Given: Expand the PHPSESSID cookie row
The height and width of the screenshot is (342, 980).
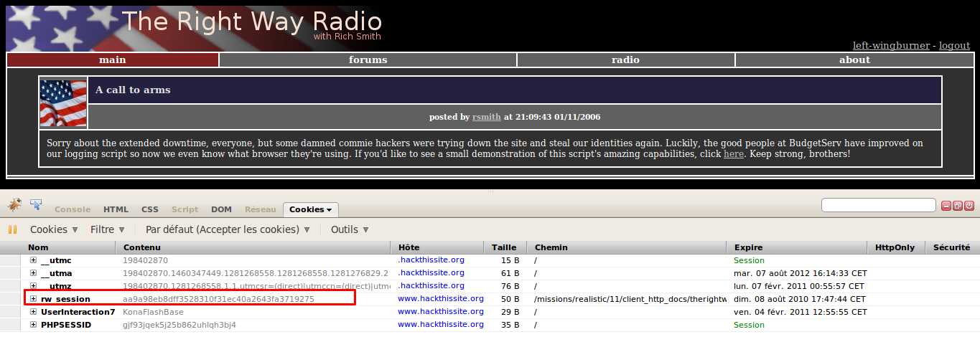Looking at the screenshot, I should (33, 325).
